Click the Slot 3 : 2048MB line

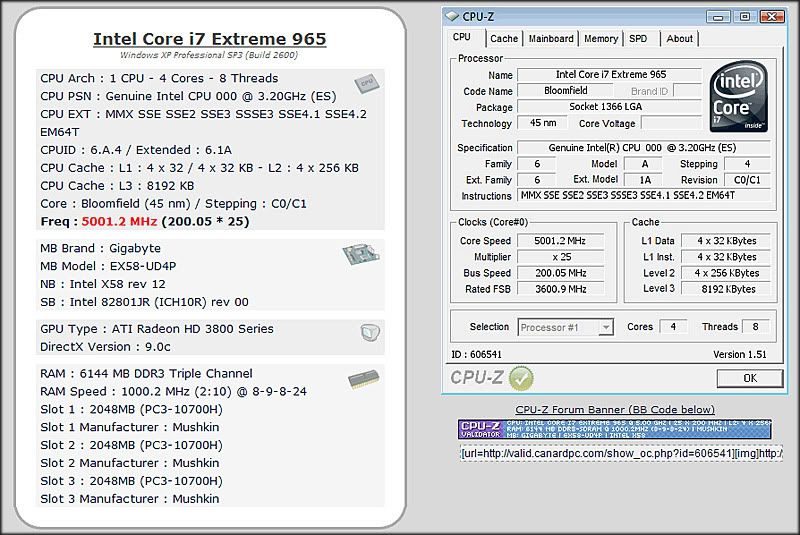tap(131, 481)
